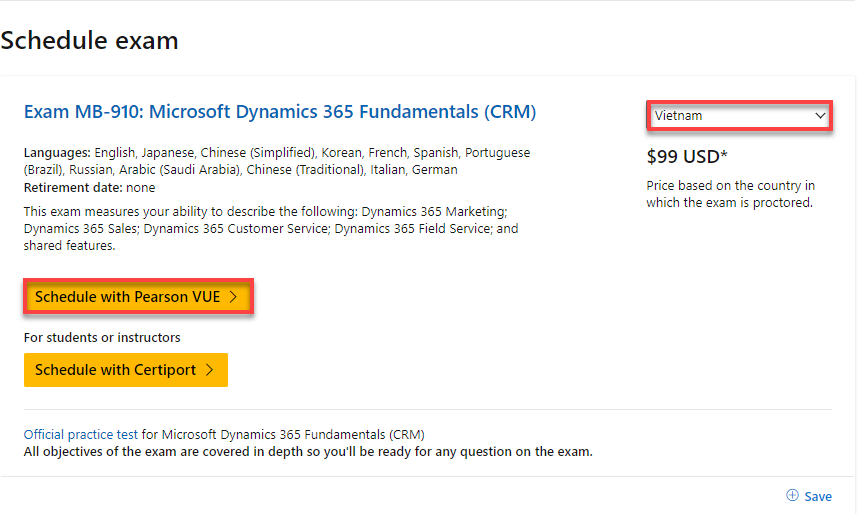The image size is (858, 514).
Task: Click the For students or instructors label
Action: (x=102, y=337)
